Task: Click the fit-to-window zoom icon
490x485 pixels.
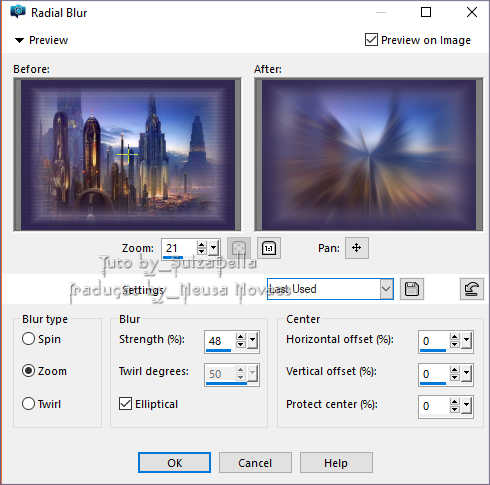Action: (x=239, y=248)
